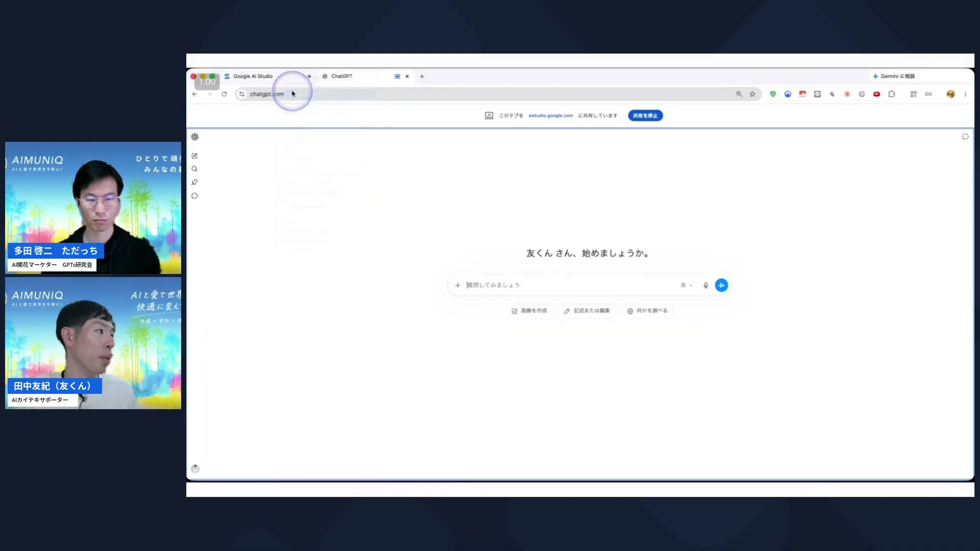The image size is (980, 551).
Task: Open the Extensions puzzle-piece menu
Action: click(x=892, y=94)
